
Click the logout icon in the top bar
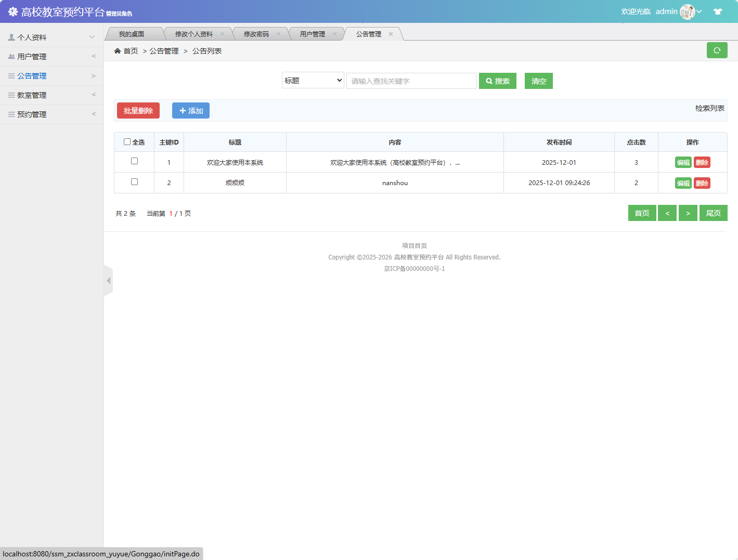[718, 10]
